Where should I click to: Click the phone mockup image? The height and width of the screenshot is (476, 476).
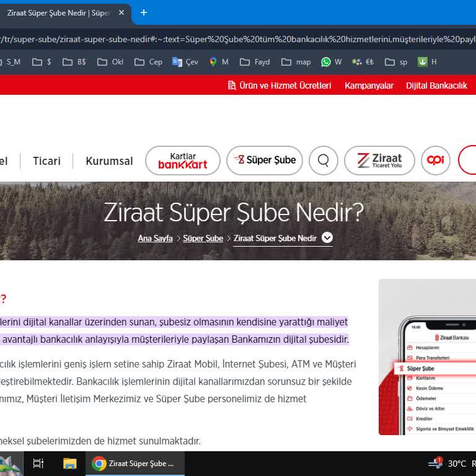[428, 357]
